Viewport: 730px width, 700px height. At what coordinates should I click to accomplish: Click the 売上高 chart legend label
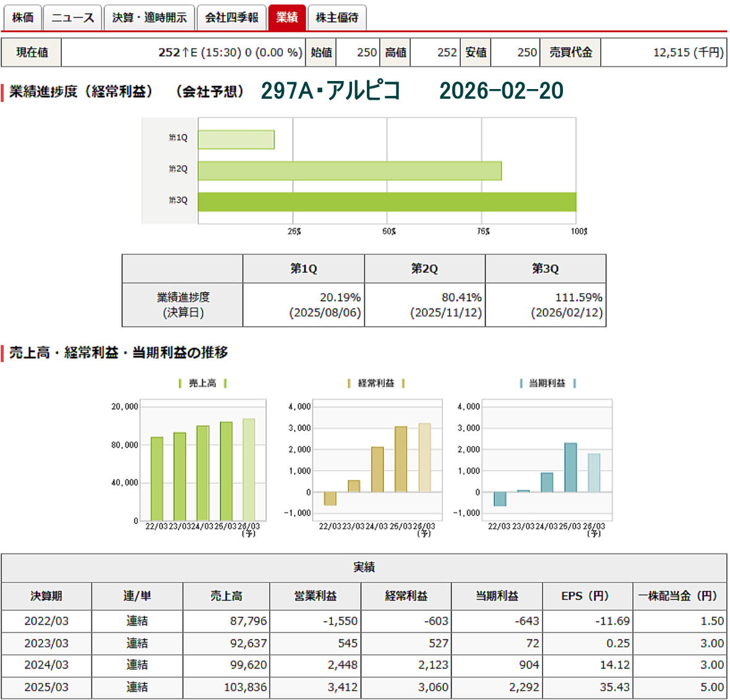point(202,383)
